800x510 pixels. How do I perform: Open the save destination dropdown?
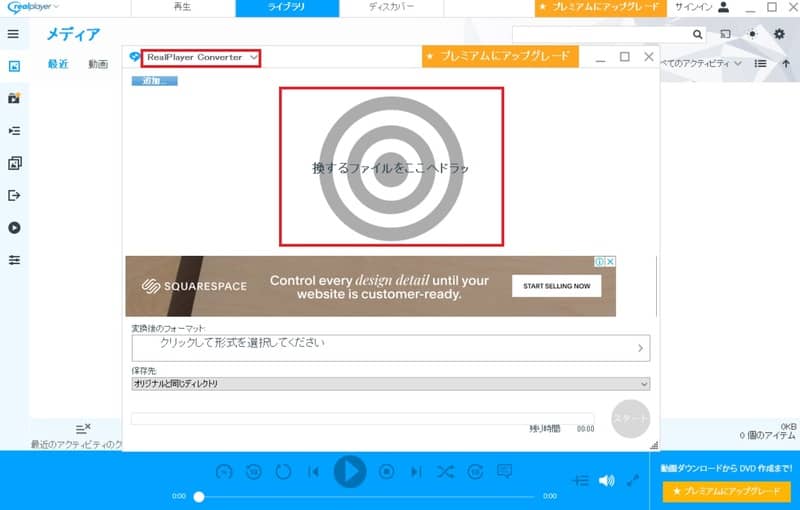(391, 384)
